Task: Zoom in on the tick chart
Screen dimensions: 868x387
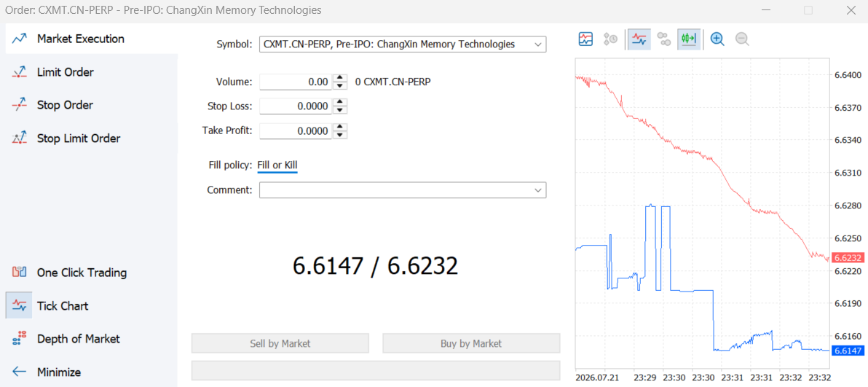Action: (x=717, y=39)
